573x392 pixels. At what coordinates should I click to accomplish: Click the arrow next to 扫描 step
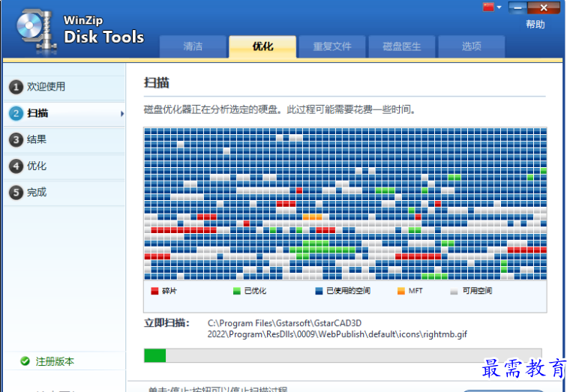[x=122, y=114]
